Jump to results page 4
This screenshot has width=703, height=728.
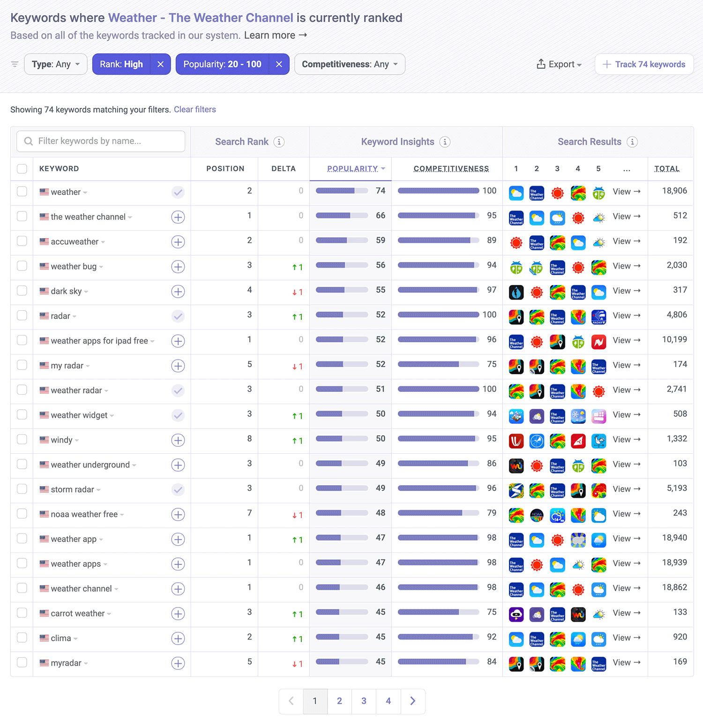click(388, 701)
